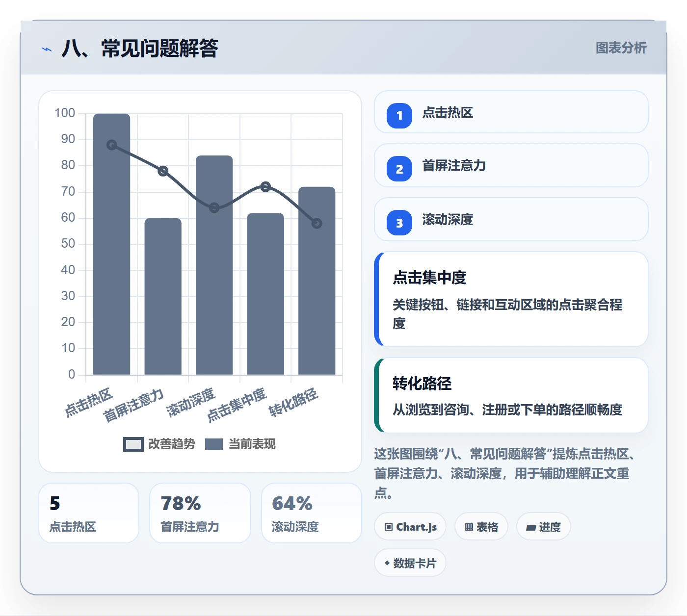Click the y-axis value 100
This screenshot has width=687, height=616.
pyautogui.click(x=65, y=113)
